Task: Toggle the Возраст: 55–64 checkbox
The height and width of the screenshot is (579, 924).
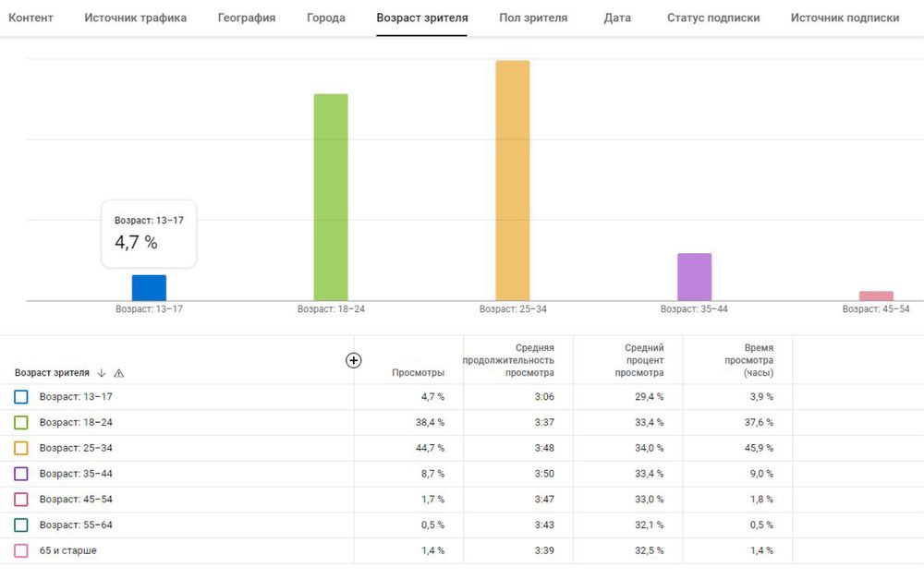Action: (x=21, y=525)
